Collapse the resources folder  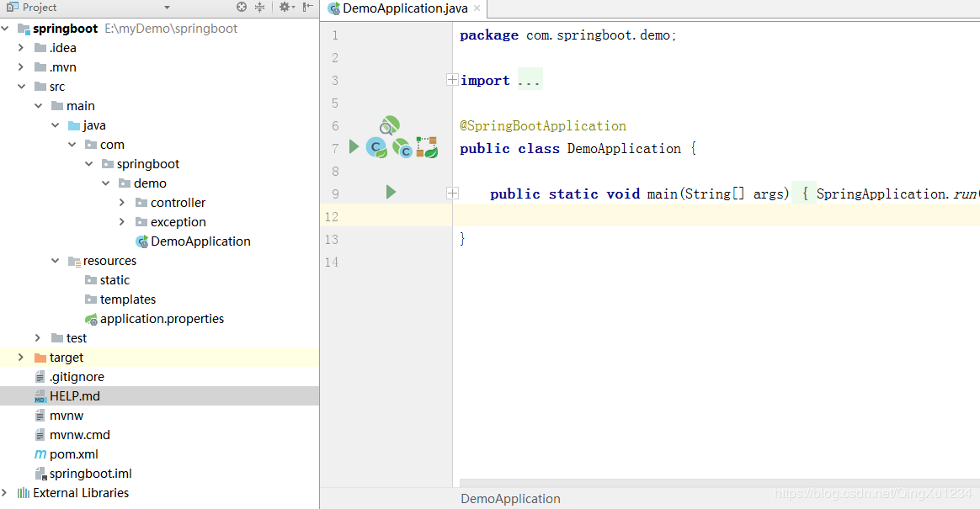pos(56,261)
